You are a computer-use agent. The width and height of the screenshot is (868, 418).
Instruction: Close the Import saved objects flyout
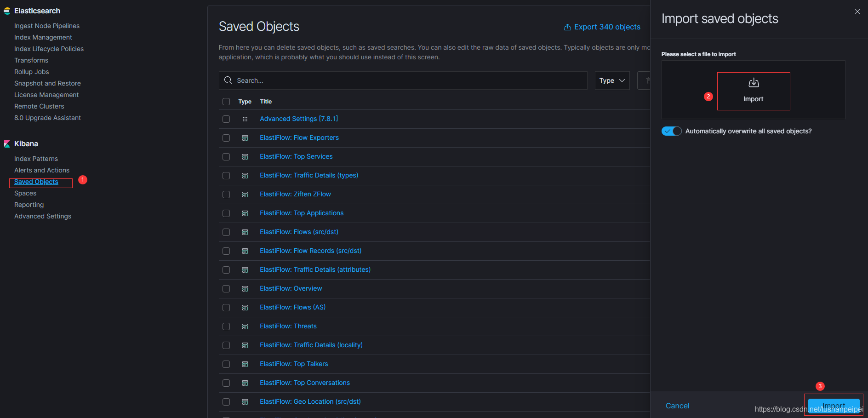click(x=857, y=11)
